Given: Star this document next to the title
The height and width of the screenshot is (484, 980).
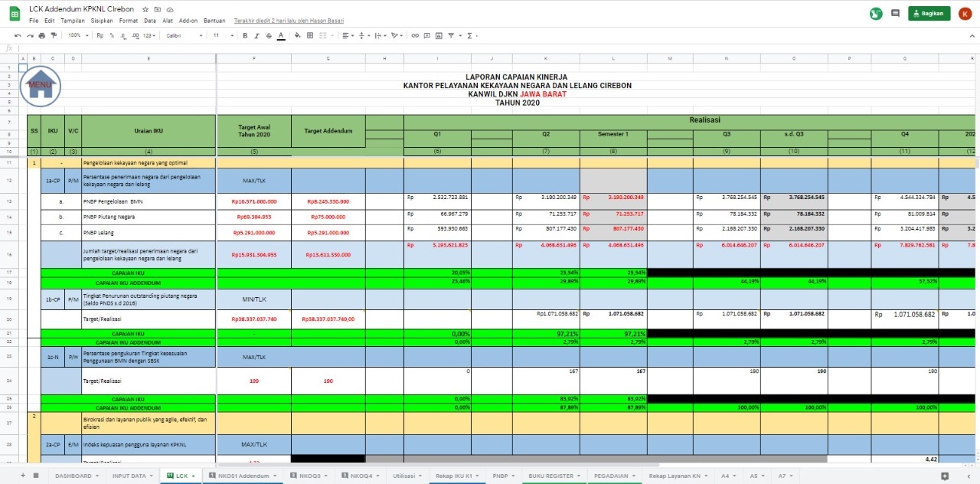Looking at the screenshot, I should coord(145,8).
